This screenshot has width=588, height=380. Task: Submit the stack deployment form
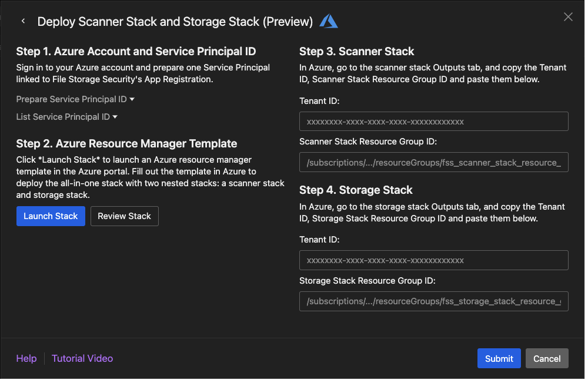tap(499, 358)
